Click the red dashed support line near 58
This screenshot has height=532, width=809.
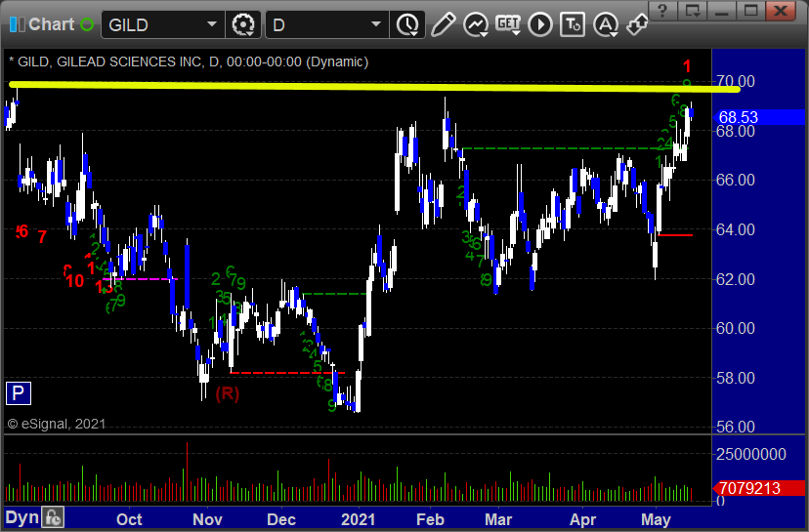tap(287, 372)
